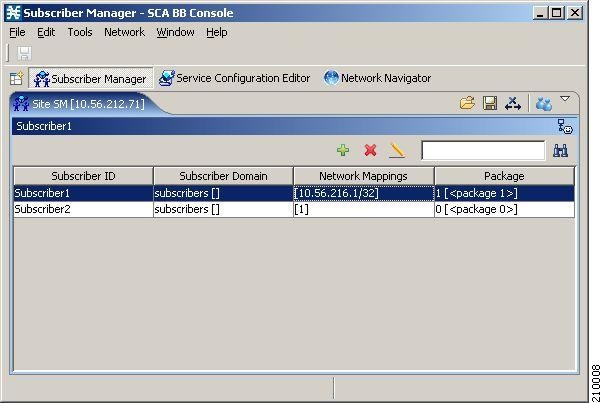602x403 pixels.
Task: Open the Help menu
Action: coord(217,32)
